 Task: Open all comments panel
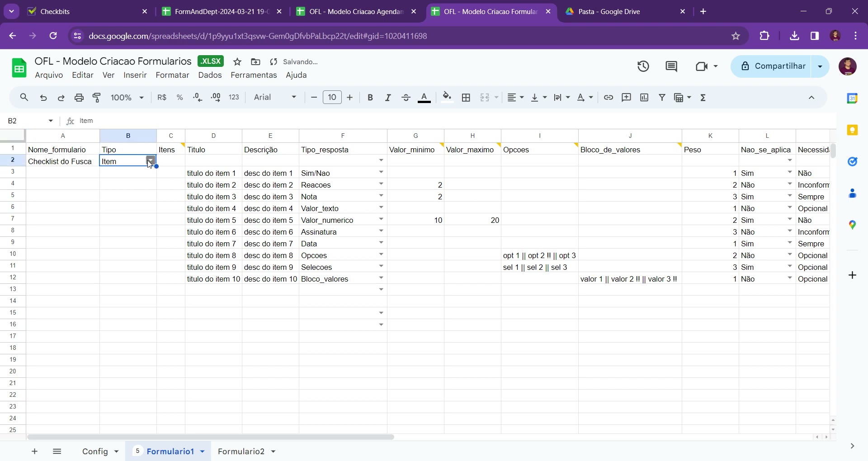click(x=671, y=66)
